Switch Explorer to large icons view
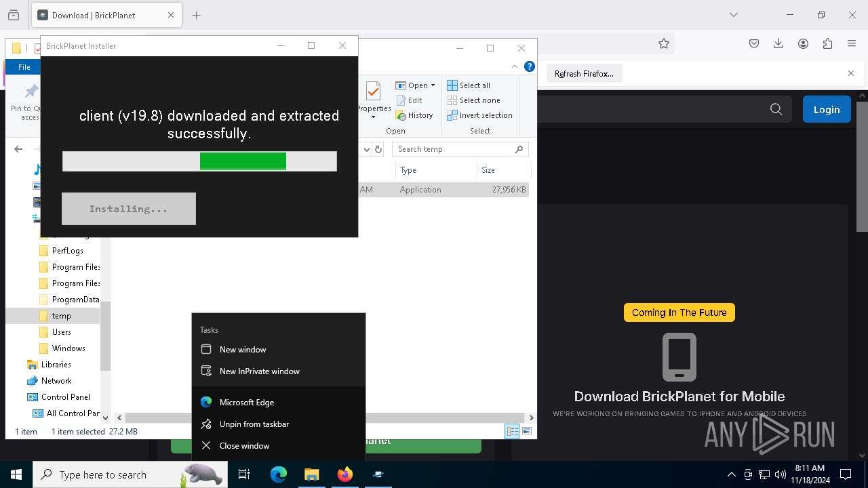Screen dimensions: 868x488 tap(527, 431)
